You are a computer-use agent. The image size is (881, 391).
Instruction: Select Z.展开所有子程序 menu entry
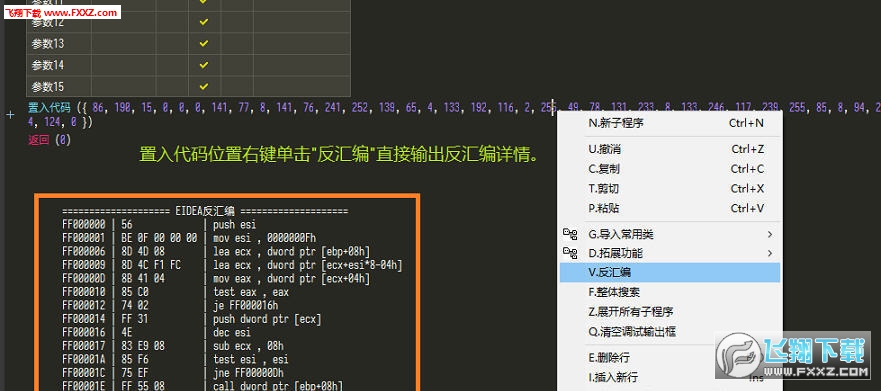coord(670,312)
